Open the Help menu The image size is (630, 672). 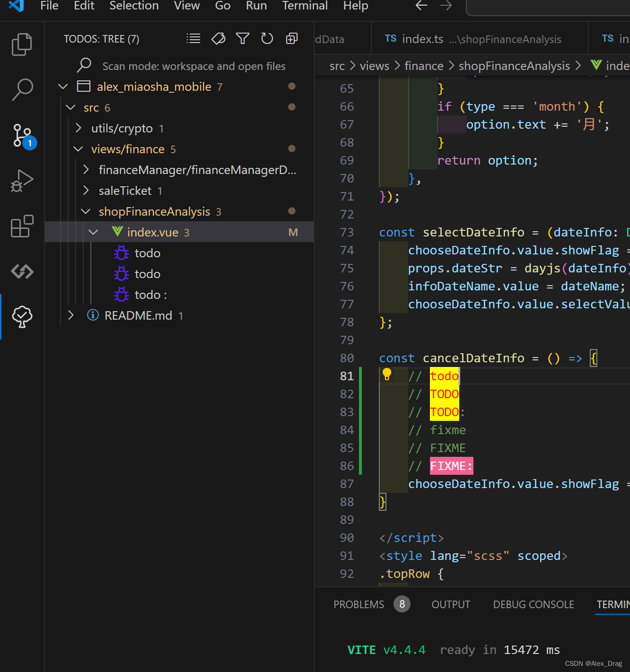(356, 6)
